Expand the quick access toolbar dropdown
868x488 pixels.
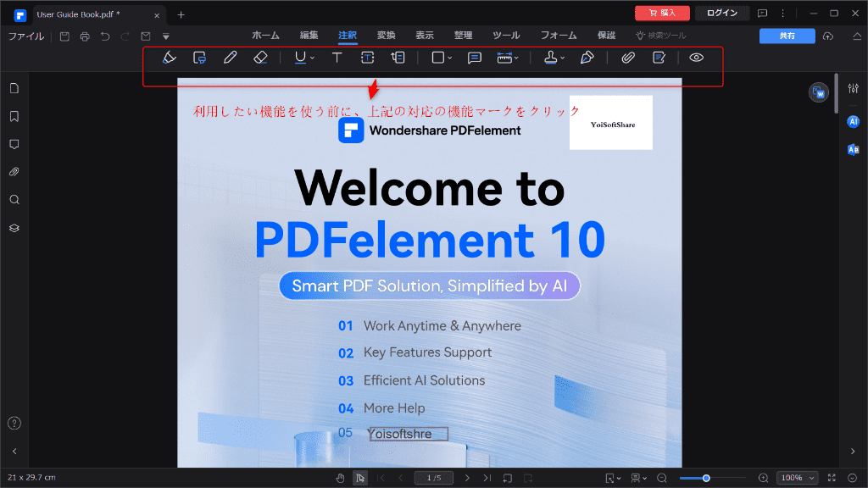pyautogui.click(x=166, y=37)
